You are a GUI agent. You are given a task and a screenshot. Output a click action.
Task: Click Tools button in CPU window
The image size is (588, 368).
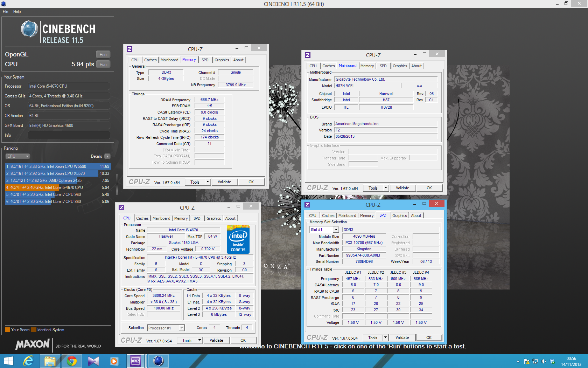(x=187, y=340)
